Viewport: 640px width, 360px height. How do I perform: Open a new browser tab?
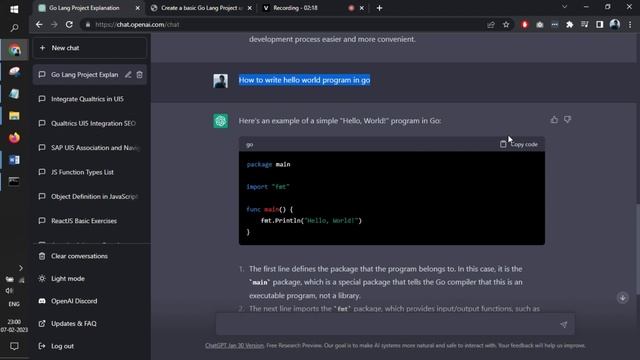point(379,8)
